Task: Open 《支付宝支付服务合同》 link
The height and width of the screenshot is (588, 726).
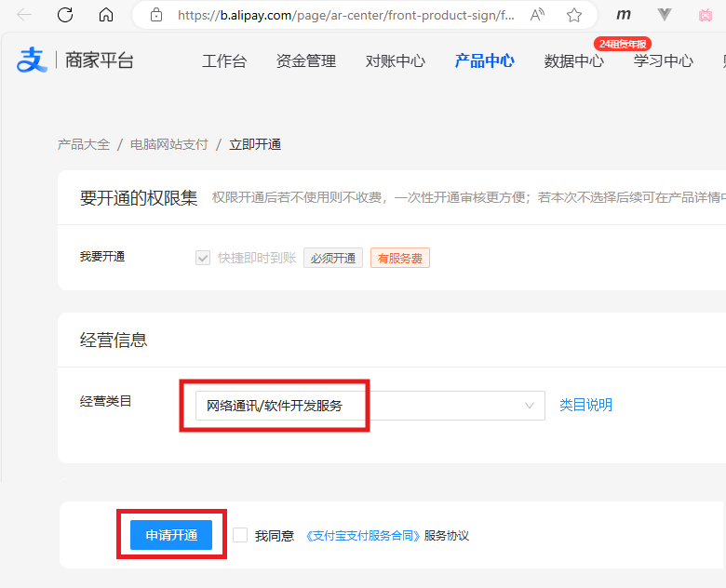Action: tap(363, 536)
